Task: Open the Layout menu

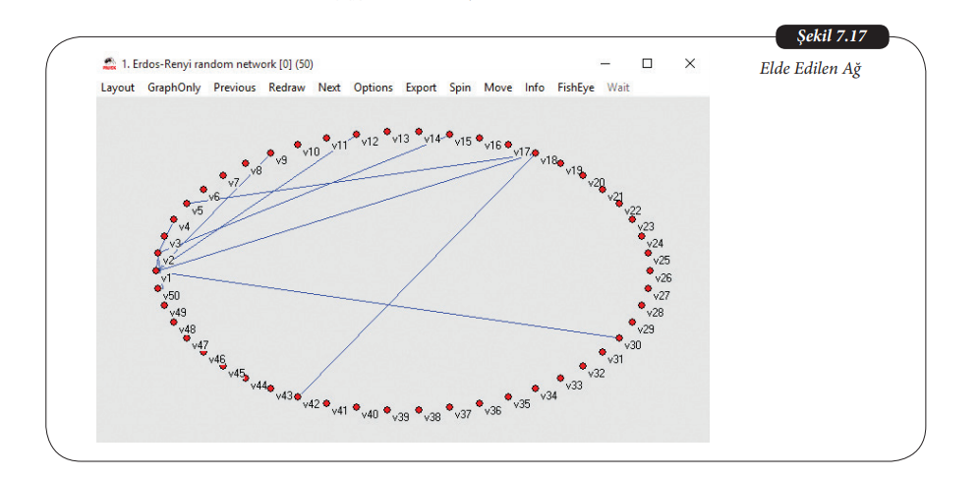Action: point(118,88)
